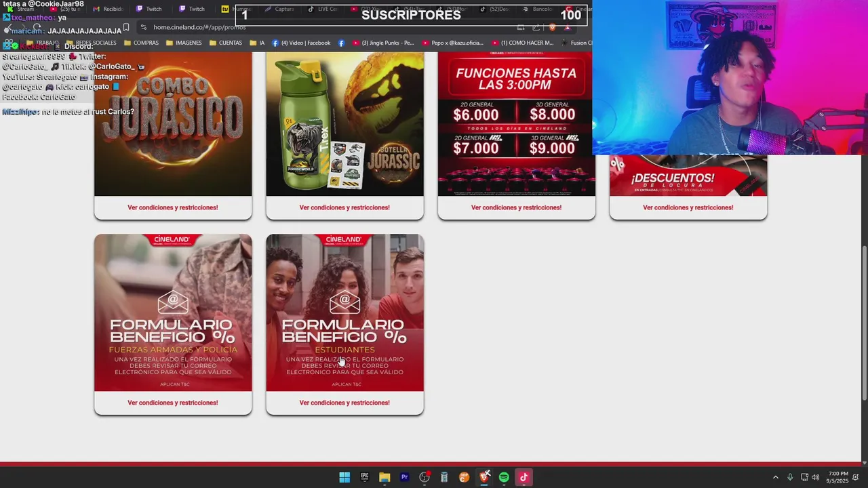Open the CUENTAS bookmarks folder
The height and width of the screenshot is (488, 868).
point(226,43)
